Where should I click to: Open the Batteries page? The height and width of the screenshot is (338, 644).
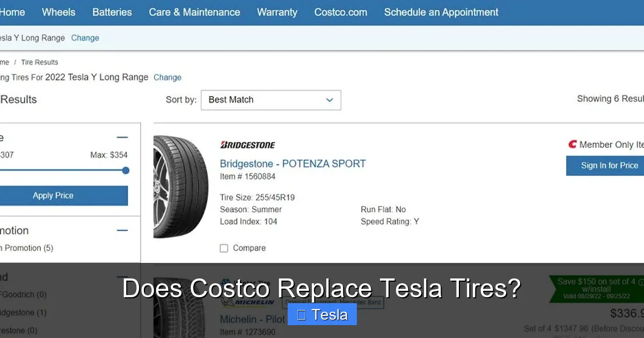(x=112, y=12)
